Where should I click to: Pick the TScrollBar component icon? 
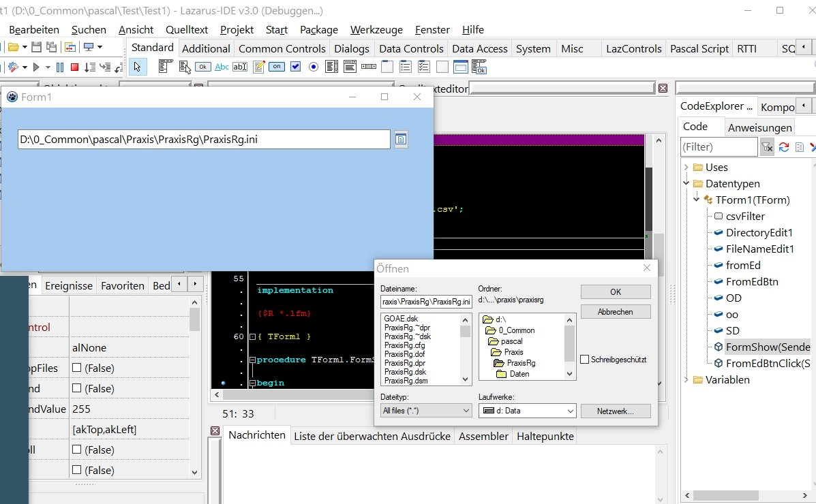[368, 67]
